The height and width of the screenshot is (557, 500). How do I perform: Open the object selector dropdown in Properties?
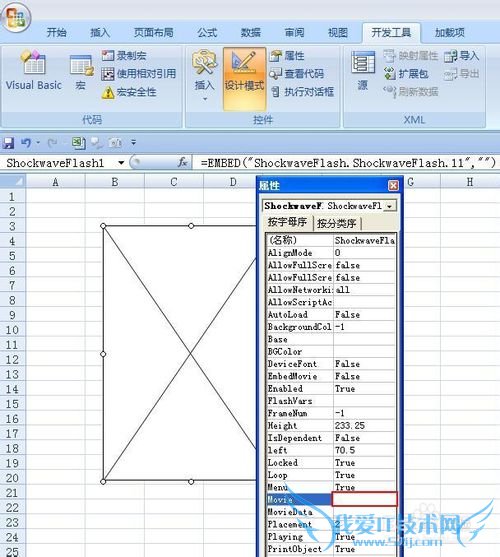tap(390, 206)
